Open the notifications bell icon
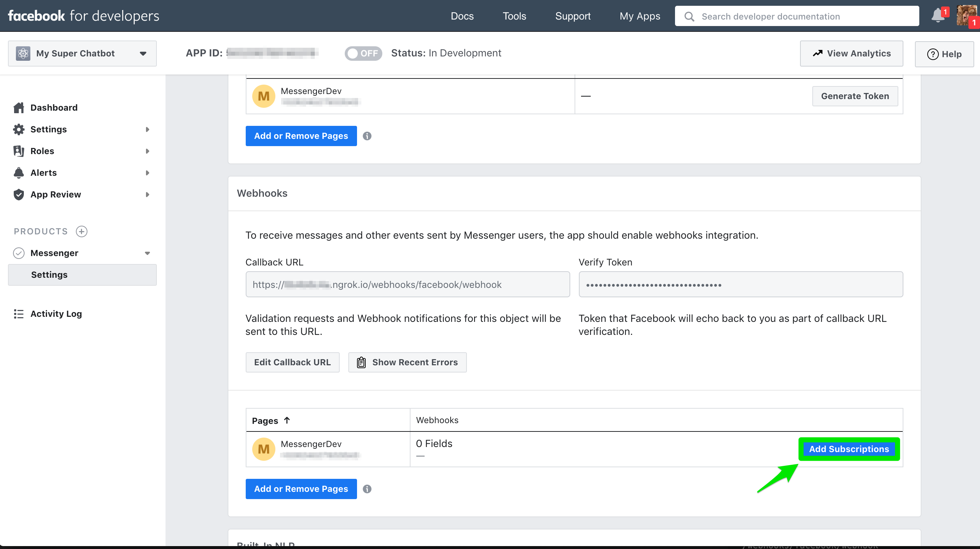 click(x=938, y=16)
